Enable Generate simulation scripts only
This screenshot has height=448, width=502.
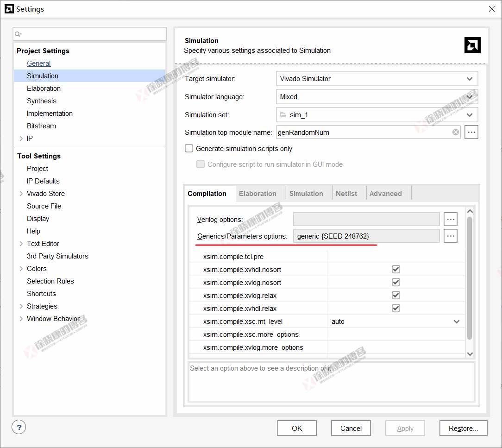click(x=189, y=149)
